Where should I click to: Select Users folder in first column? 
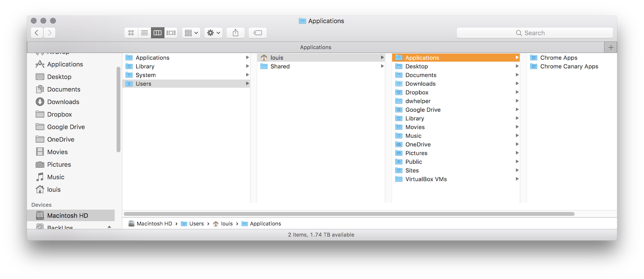pyautogui.click(x=186, y=83)
